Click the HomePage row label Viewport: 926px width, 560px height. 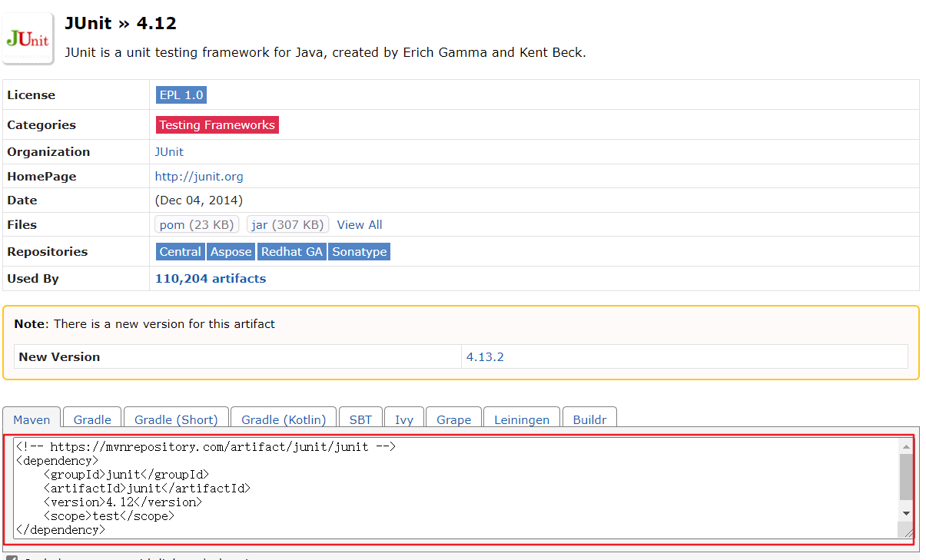(42, 177)
